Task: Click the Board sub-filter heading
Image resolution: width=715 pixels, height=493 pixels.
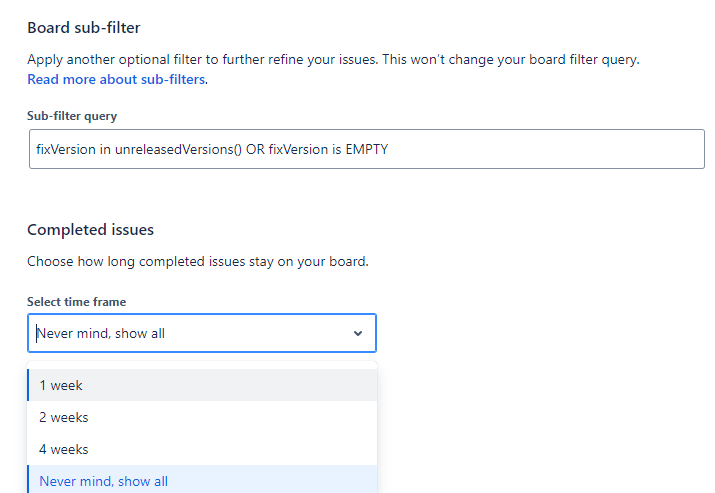Action: (83, 28)
